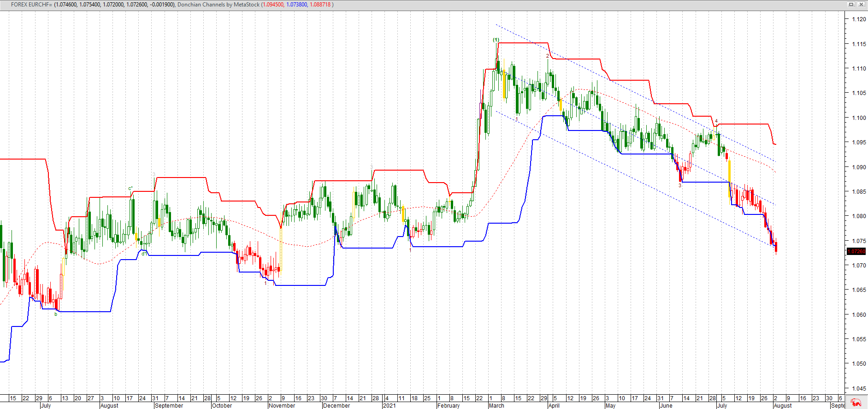Click the 1.120 price axis label
The width and height of the screenshot is (868, 409).
tap(859, 19)
